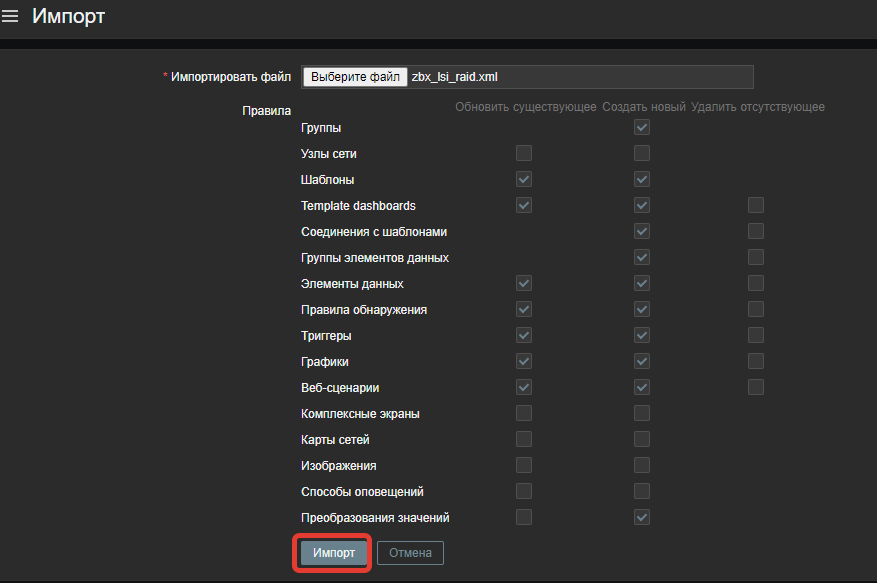
Task: Uncheck Обновить существующее for Элементы данных
Action: click(x=524, y=284)
